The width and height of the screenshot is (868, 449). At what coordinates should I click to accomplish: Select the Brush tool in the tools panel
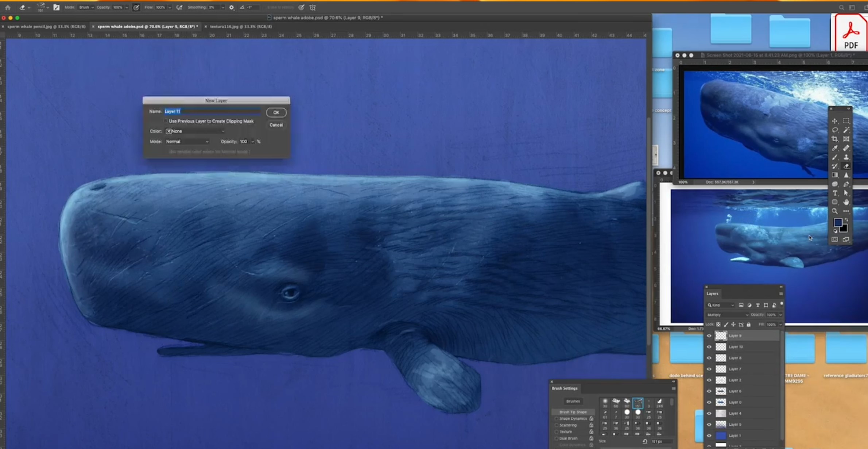tap(835, 157)
